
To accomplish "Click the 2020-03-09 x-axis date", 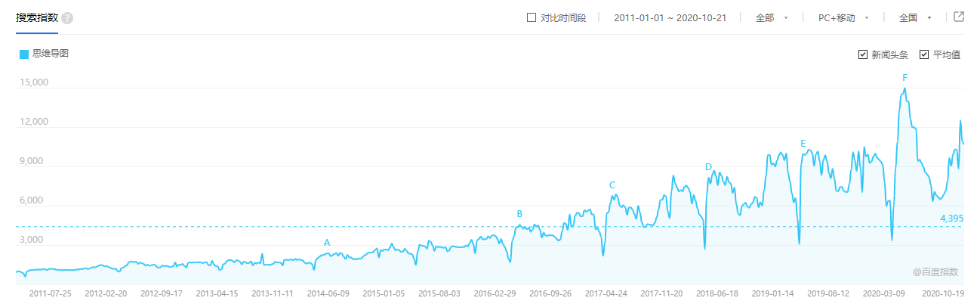I will (884, 293).
